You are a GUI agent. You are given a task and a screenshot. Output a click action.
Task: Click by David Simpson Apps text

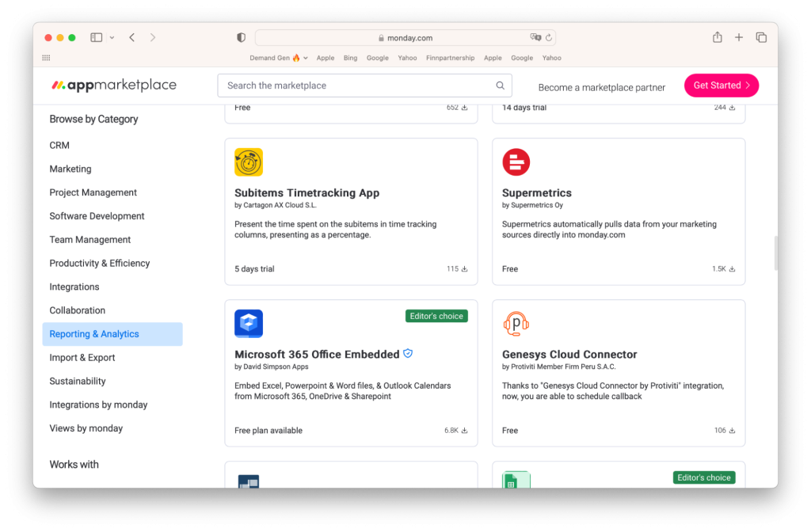click(272, 367)
